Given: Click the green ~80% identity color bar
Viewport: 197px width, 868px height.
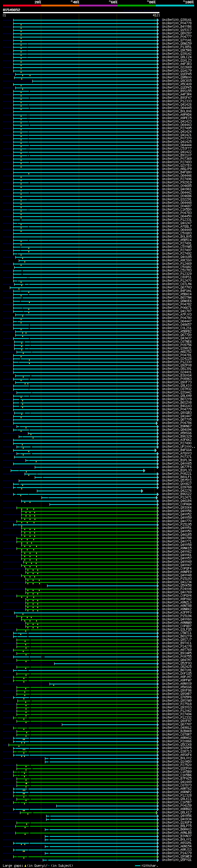Looking at the screenshot, I should pos(136,6).
